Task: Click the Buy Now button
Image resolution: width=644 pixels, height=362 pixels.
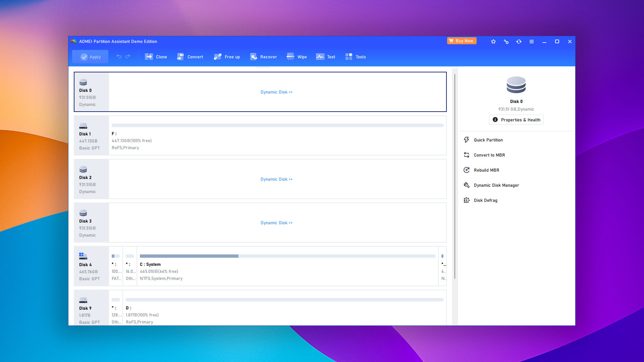Action: (x=462, y=41)
